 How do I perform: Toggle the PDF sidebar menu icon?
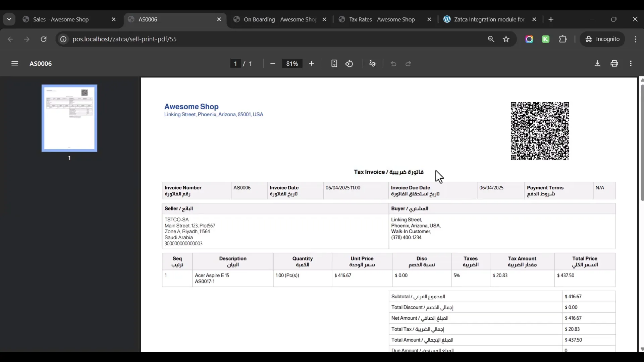tap(14, 64)
